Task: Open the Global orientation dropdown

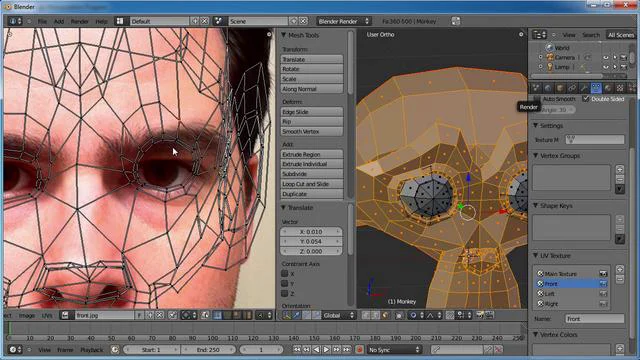Action: [338, 316]
